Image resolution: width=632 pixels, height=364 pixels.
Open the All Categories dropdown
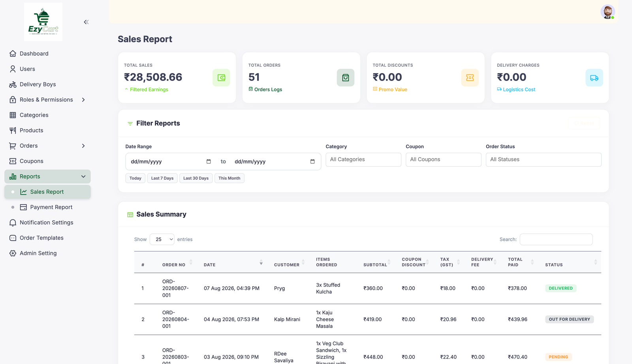coord(363,159)
